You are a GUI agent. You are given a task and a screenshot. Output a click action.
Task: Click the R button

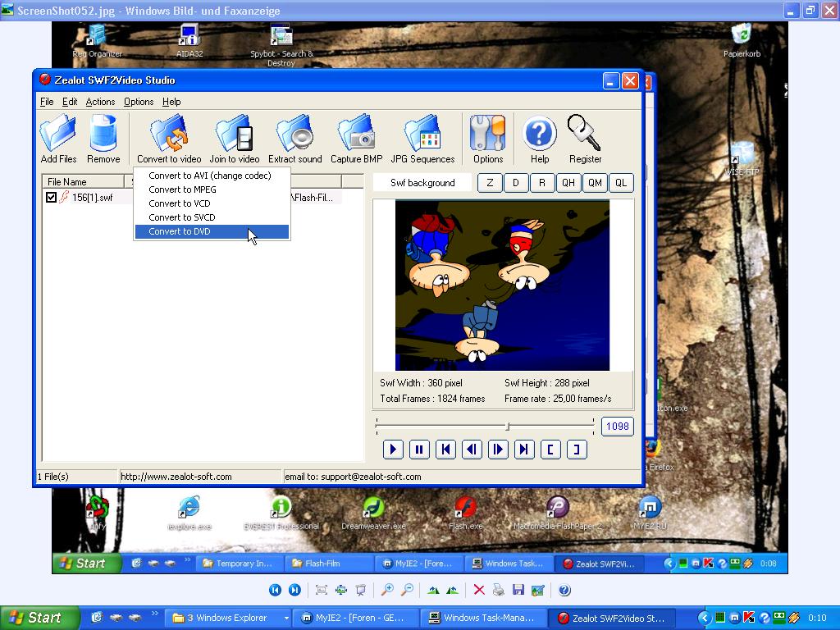541,183
